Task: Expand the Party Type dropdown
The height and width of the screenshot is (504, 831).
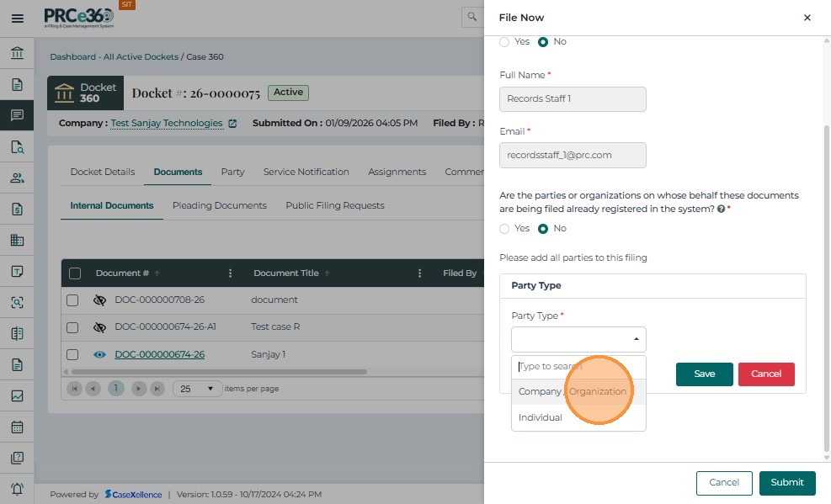Action: point(578,339)
